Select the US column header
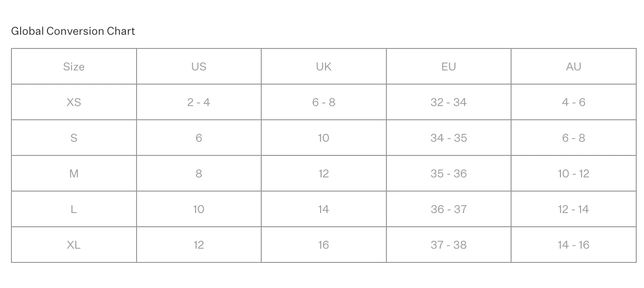Viewport: 644px width, 288px height. 199,67
